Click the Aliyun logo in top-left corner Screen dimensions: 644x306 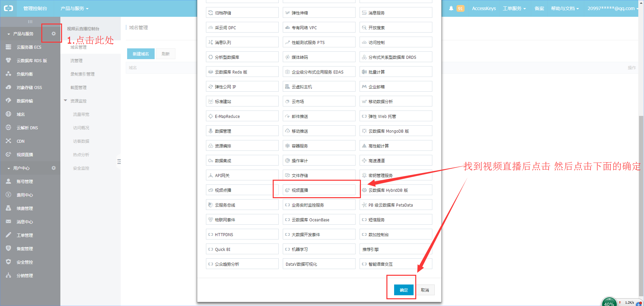[x=8, y=8]
